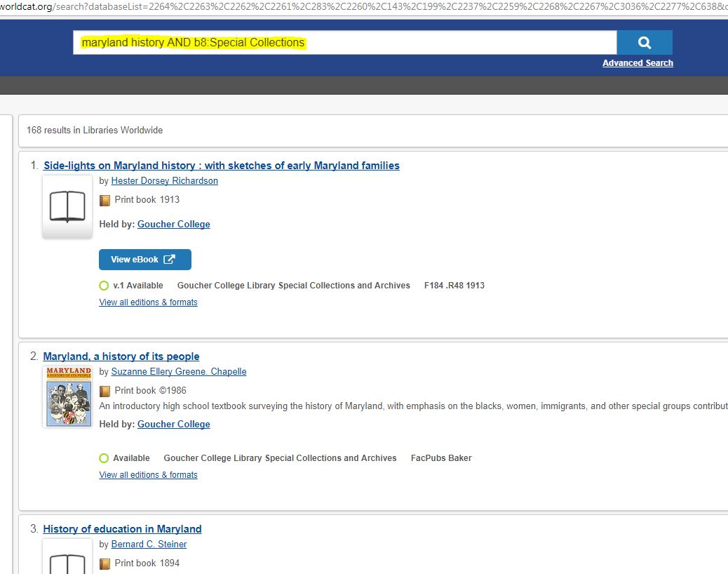728x574 pixels.
Task: Click the green availability circle for v.1 Available
Action: 104,286
